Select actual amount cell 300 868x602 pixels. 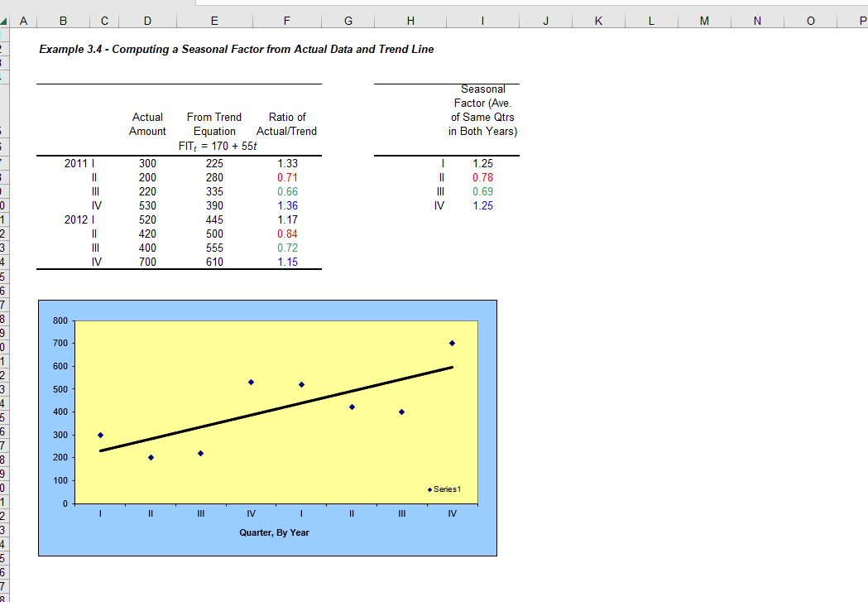(x=147, y=163)
